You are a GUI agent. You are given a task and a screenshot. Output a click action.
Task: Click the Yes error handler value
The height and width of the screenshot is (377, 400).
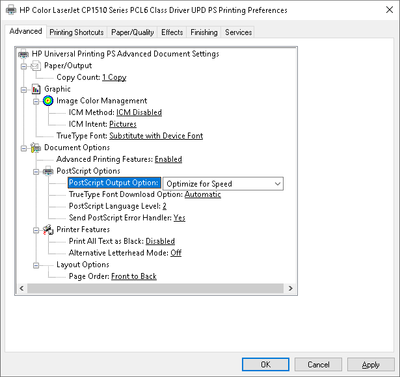click(x=179, y=218)
